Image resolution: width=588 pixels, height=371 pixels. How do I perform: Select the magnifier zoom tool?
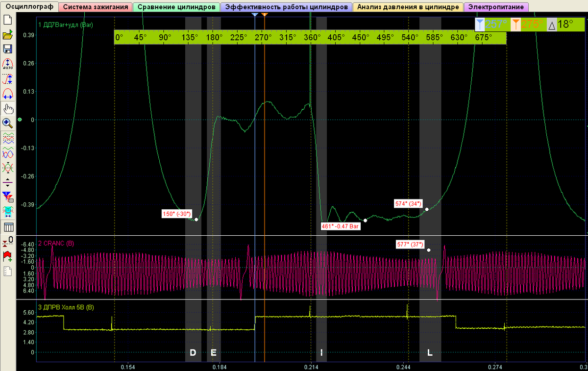coord(7,123)
